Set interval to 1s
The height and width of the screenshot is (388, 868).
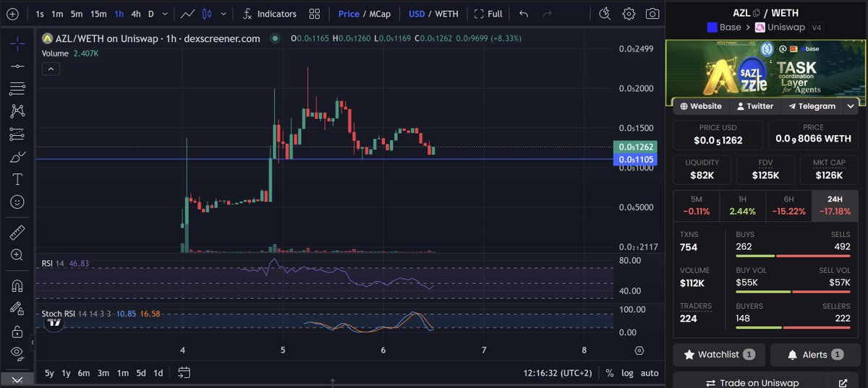pyautogui.click(x=40, y=14)
